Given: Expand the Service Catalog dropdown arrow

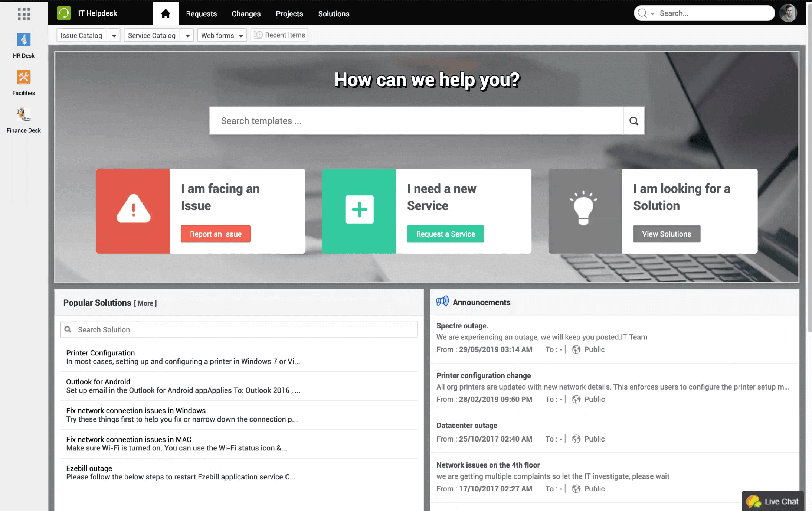Looking at the screenshot, I should coord(187,36).
